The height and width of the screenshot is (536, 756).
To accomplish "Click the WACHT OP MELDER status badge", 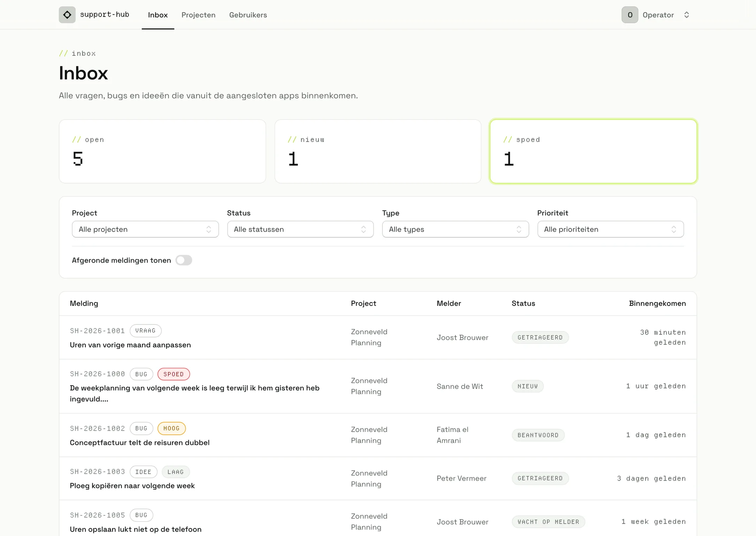I will [548, 522].
